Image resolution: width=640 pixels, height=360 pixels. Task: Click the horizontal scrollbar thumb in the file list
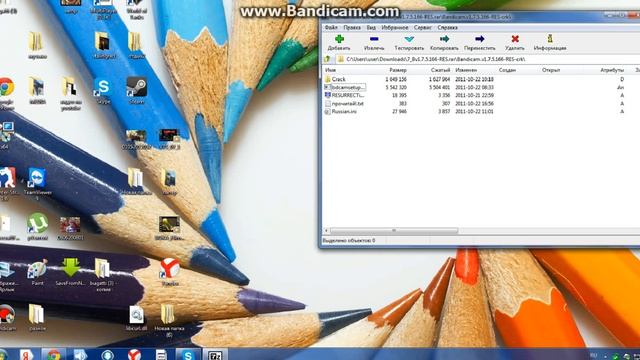[394, 231]
